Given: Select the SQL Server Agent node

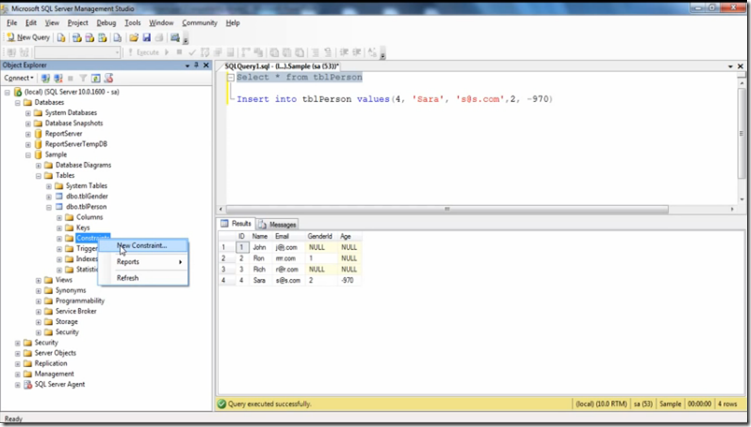Looking at the screenshot, I should pyautogui.click(x=59, y=384).
